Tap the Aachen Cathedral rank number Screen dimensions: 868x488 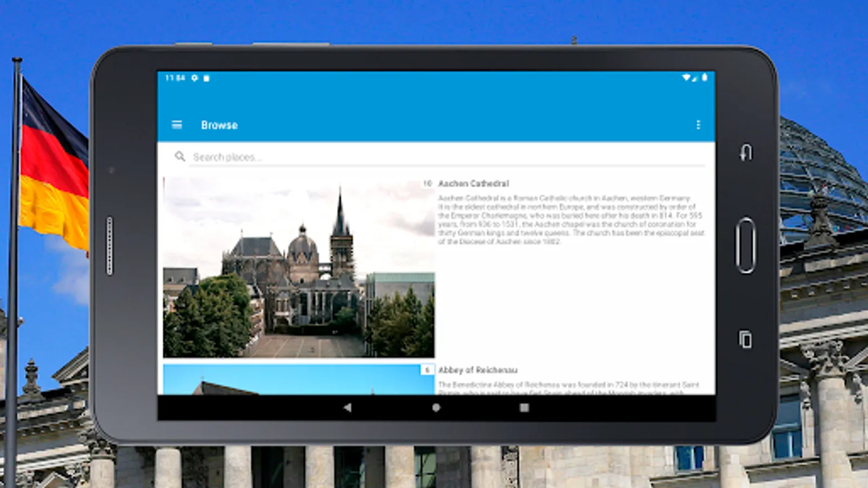pyautogui.click(x=427, y=183)
